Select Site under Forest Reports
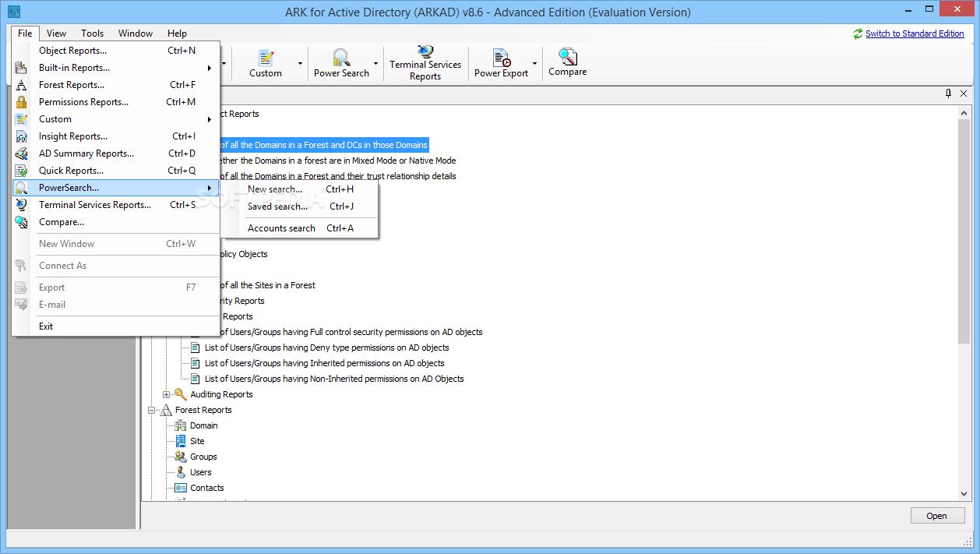The image size is (980, 554). click(x=197, y=441)
